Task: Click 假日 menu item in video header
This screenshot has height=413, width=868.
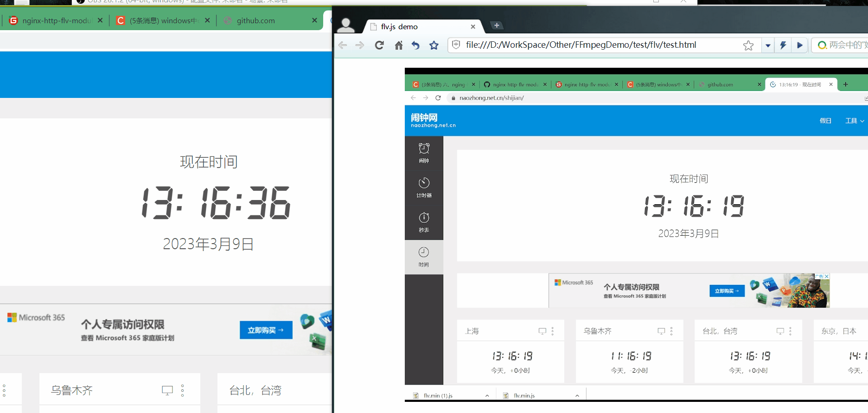Action: coord(825,121)
